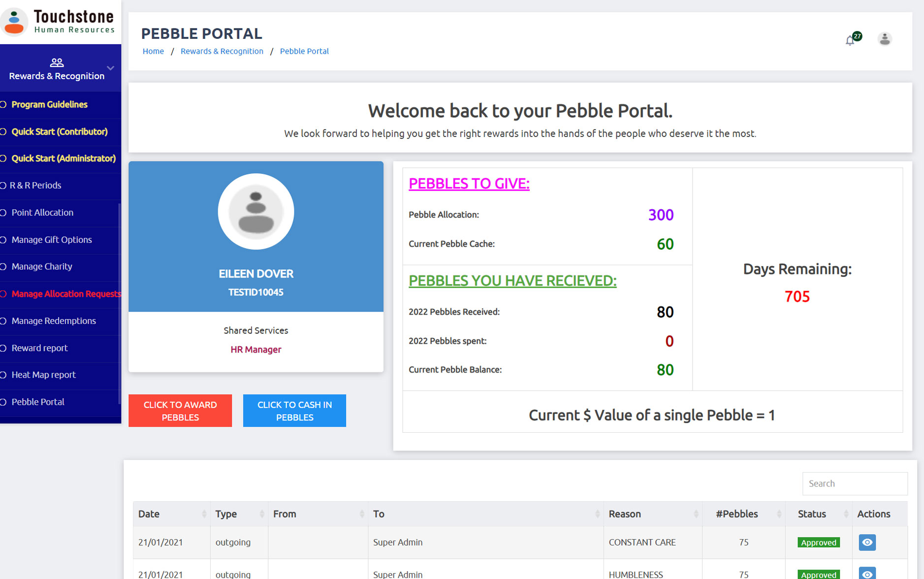Click the Touchstone Human Resources logo
The width and height of the screenshot is (924, 579).
pos(60,22)
